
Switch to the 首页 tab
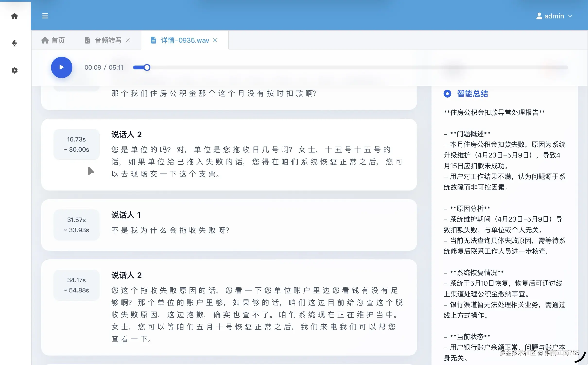click(x=58, y=40)
